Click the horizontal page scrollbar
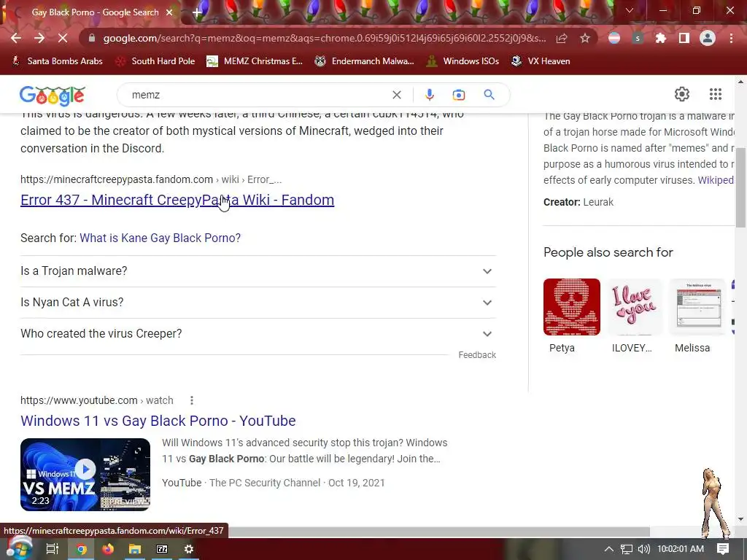Viewport: 747px width, 560px height. (x=438, y=532)
